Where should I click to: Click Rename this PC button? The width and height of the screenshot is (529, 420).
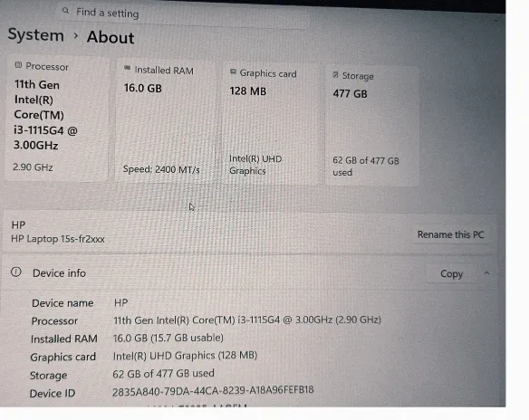451,234
